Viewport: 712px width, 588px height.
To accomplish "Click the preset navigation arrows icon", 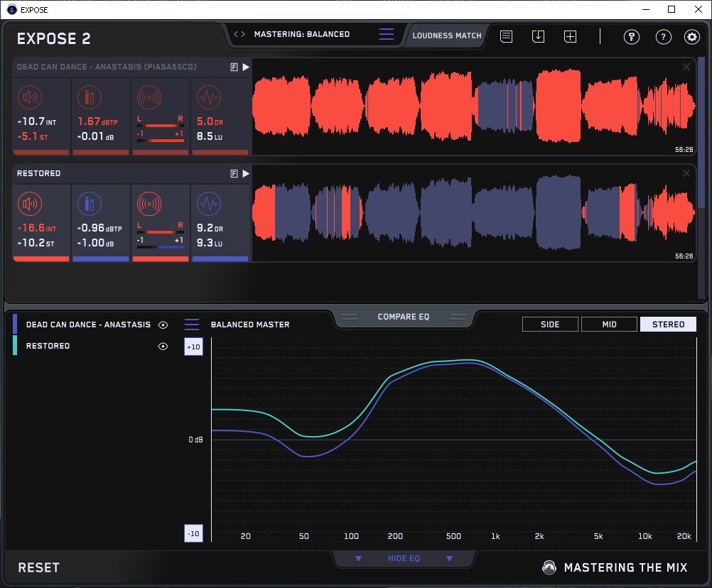I will click(x=239, y=34).
